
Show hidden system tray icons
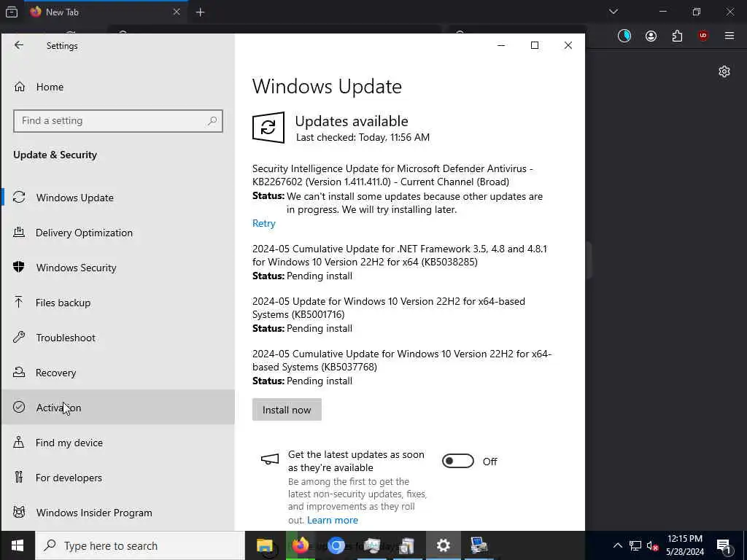click(617, 545)
